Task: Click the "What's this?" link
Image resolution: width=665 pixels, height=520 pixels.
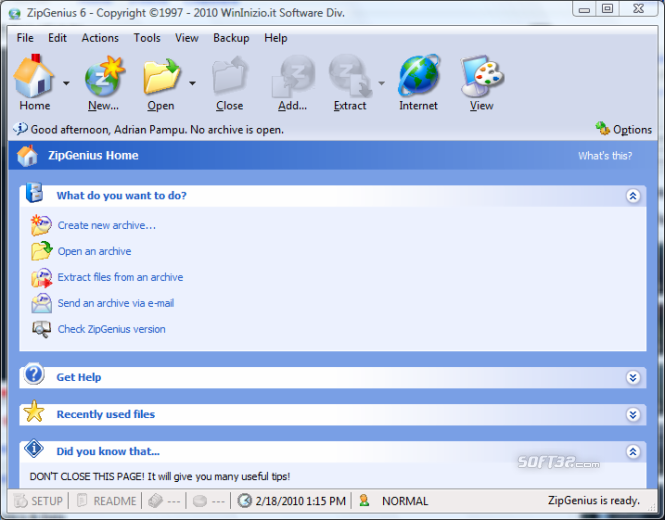Action: pyautogui.click(x=605, y=156)
